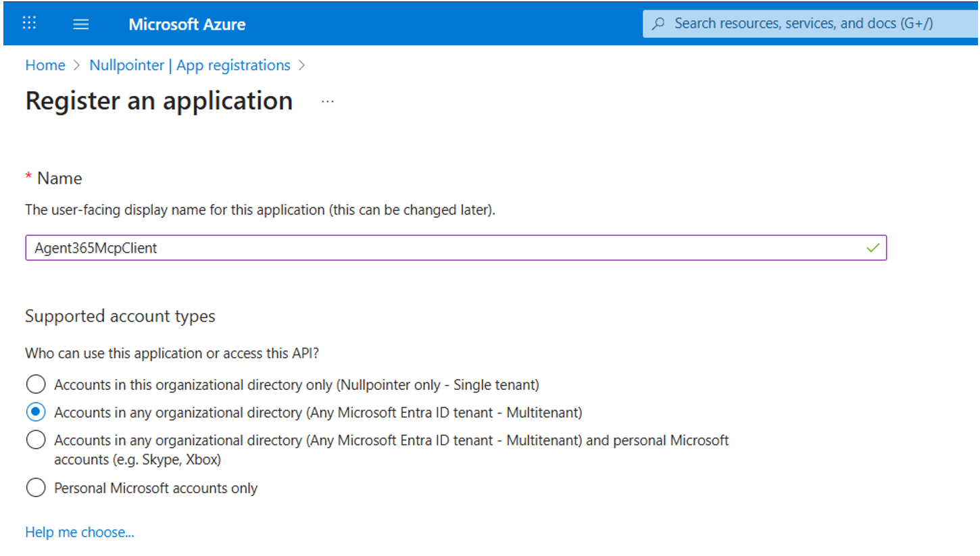The width and height of the screenshot is (980, 556).
Task: Select the Multitenant organizational directory radio button
Action: point(36,412)
